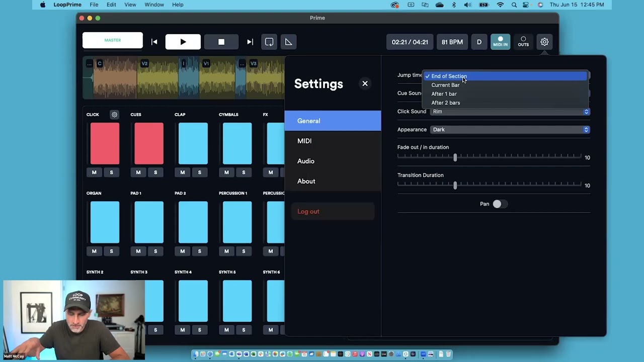
Task: Open the Click Sound dropdown showing Rim
Action: click(510, 112)
